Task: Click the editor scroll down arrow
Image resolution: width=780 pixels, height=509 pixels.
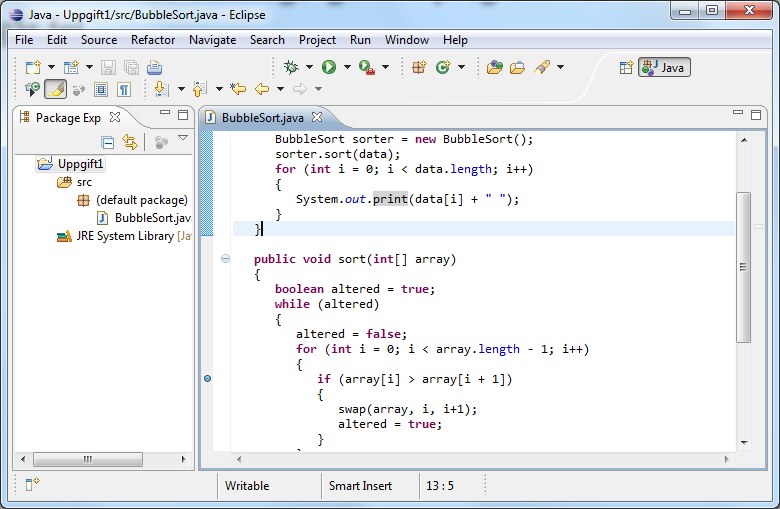Action: (x=744, y=442)
